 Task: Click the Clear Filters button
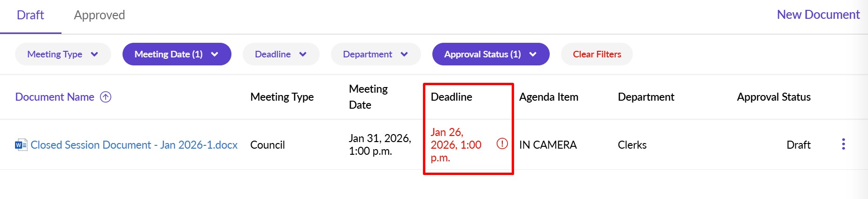(x=597, y=54)
